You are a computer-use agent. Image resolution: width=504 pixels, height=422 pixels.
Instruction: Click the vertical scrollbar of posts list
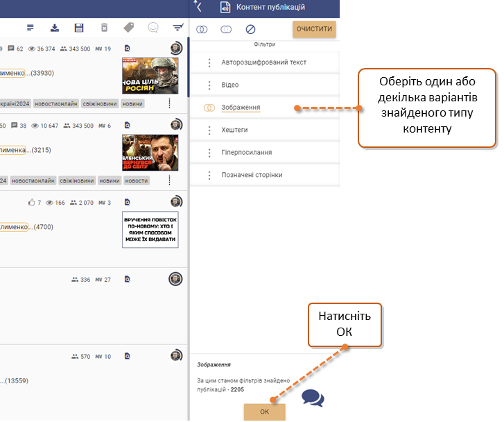[x=188, y=67]
